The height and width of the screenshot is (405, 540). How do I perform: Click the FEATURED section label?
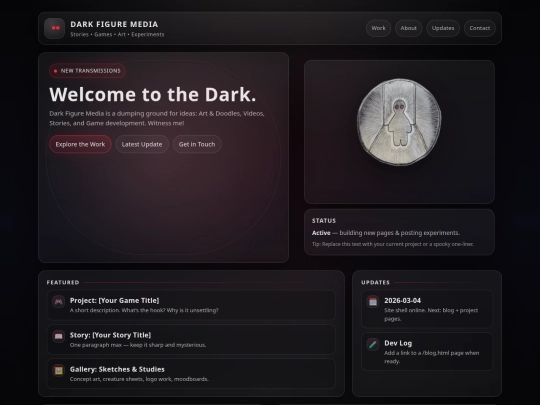[63, 282]
